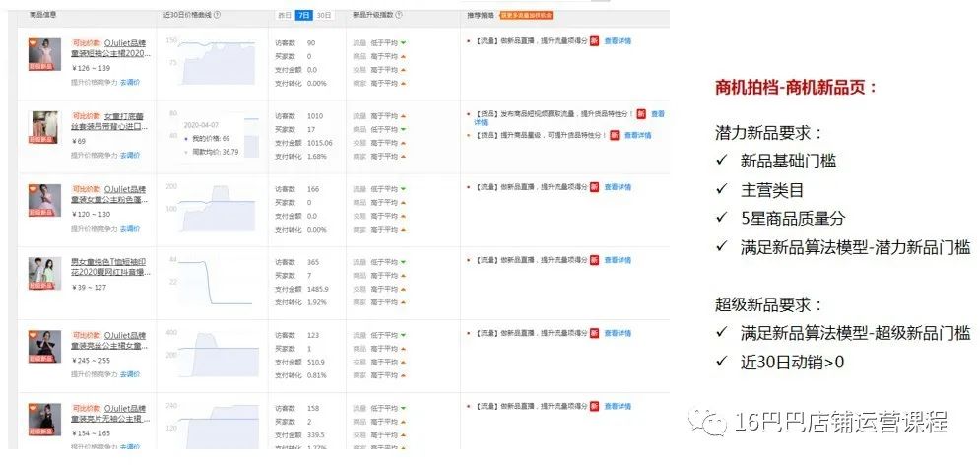Click red 新 badge in the ¥120~130 row

point(594,187)
